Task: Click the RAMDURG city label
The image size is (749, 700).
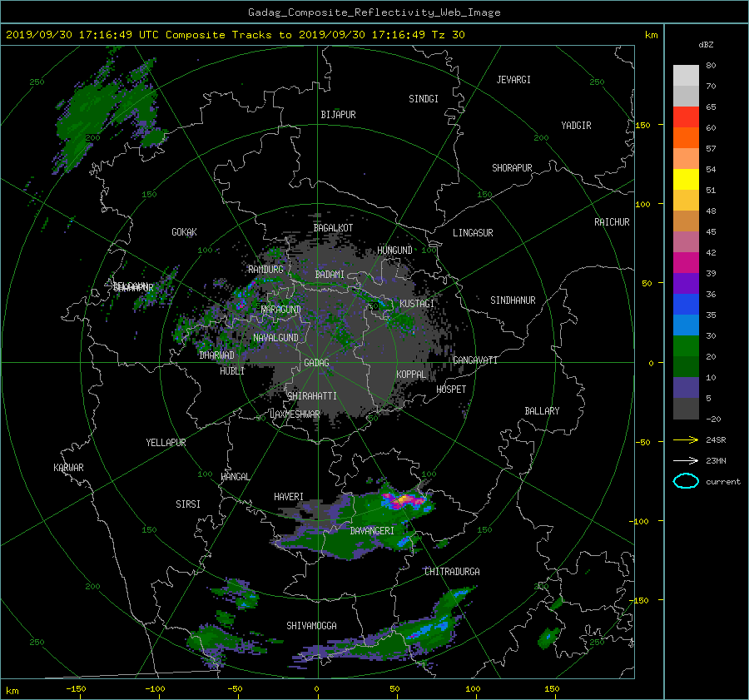Action: (265, 270)
